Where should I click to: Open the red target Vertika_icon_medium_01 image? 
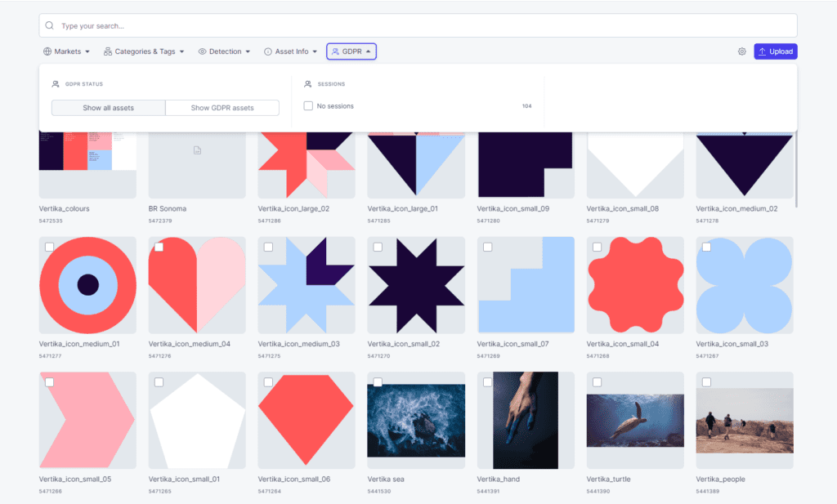coord(87,285)
